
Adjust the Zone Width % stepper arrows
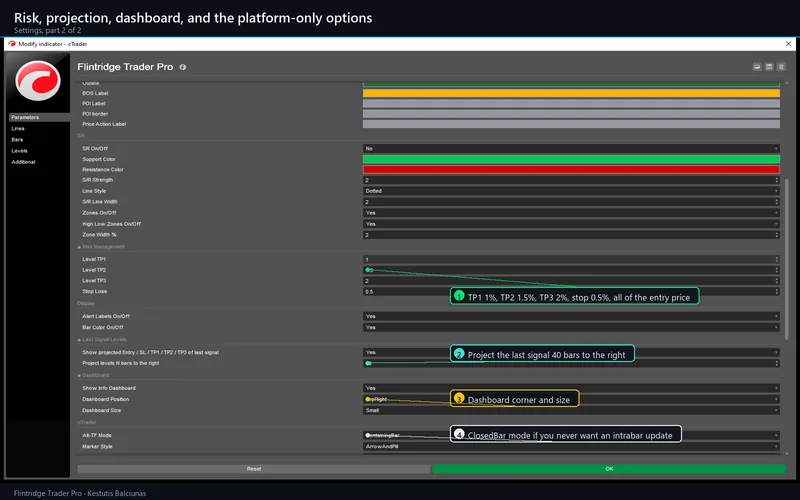tap(777, 235)
